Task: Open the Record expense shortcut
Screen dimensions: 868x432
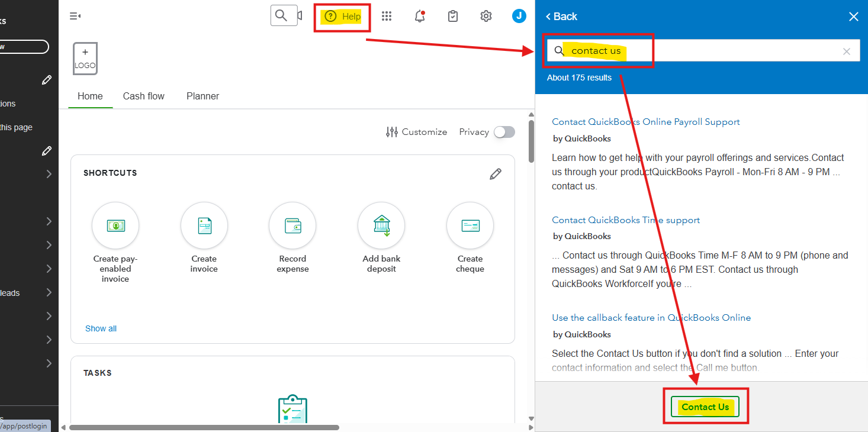Action: point(292,225)
